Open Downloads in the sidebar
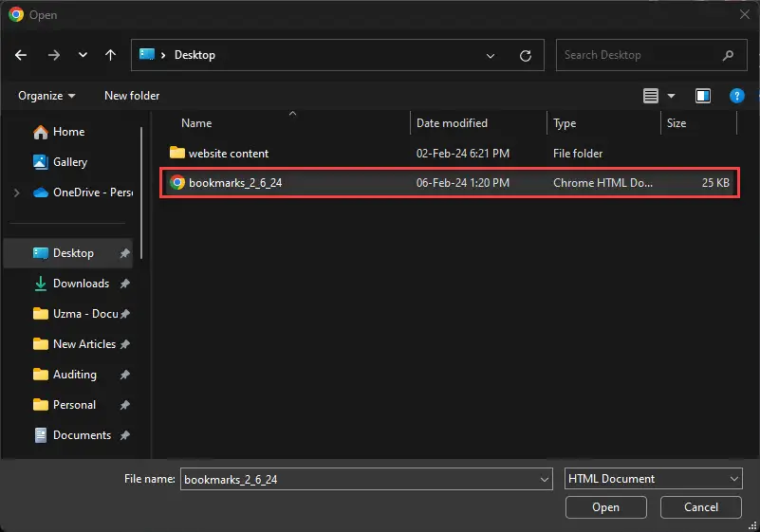This screenshot has width=760, height=532. pyautogui.click(x=71, y=284)
